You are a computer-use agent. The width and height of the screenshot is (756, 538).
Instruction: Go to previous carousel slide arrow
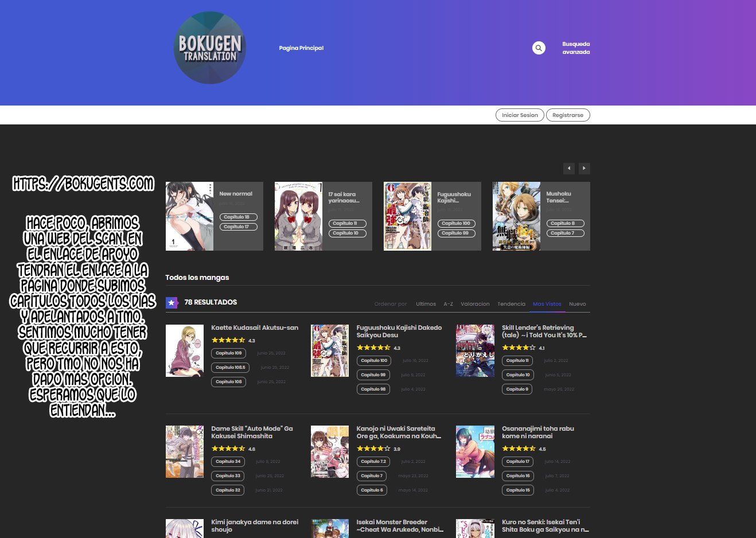coord(568,168)
